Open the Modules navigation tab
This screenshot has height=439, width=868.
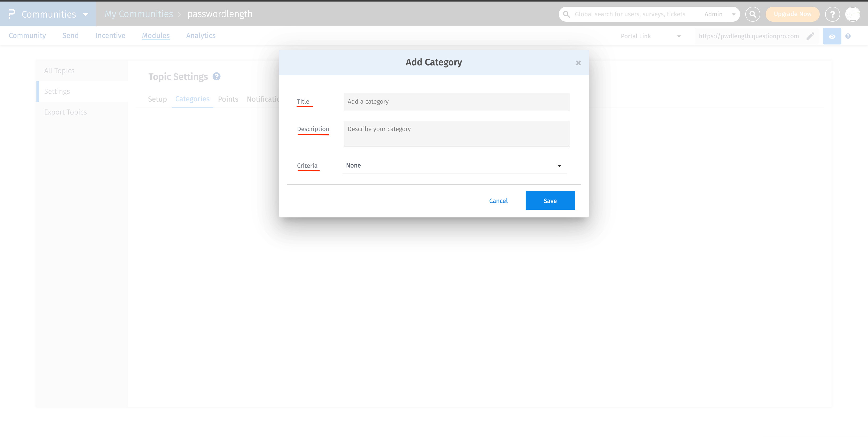[x=156, y=35]
